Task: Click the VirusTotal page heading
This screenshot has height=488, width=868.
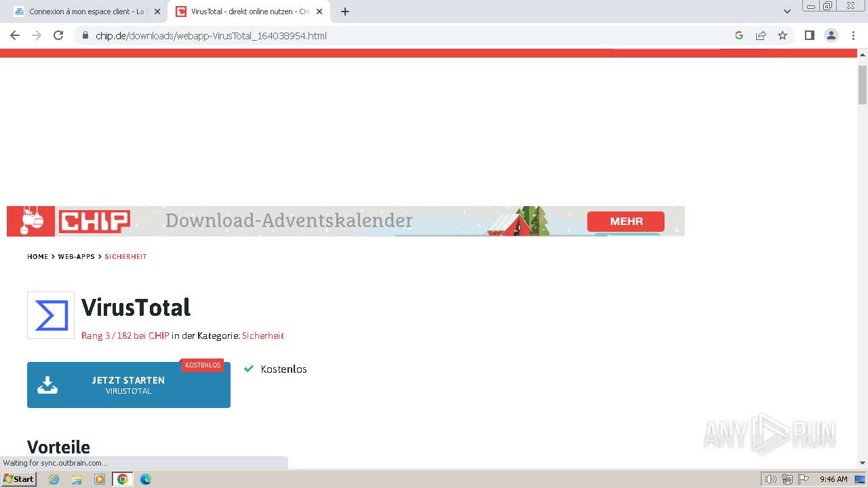Action: tap(136, 308)
